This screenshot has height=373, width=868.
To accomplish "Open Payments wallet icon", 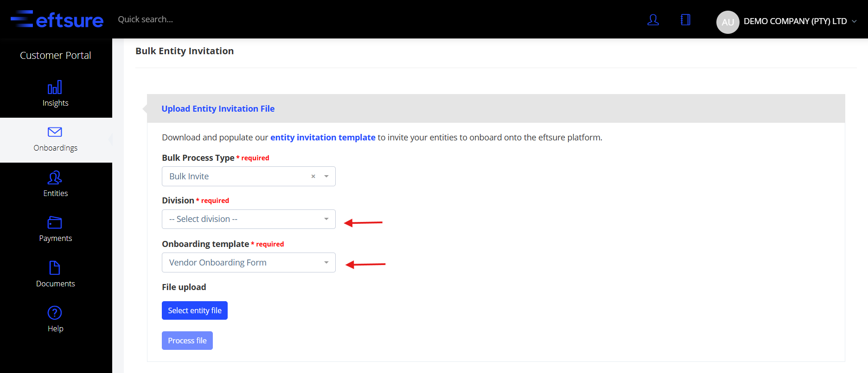I will click(x=55, y=222).
